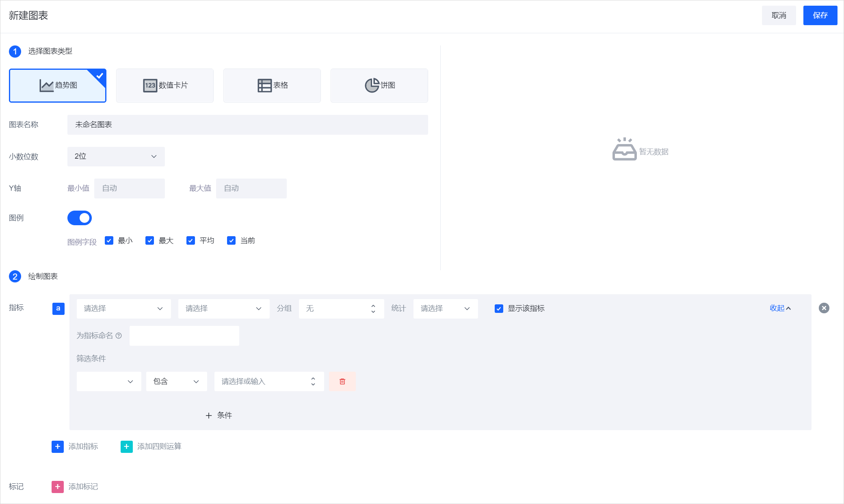Click the blue plus icon for 添加指标
844x504 pixels.
[58, 446]
